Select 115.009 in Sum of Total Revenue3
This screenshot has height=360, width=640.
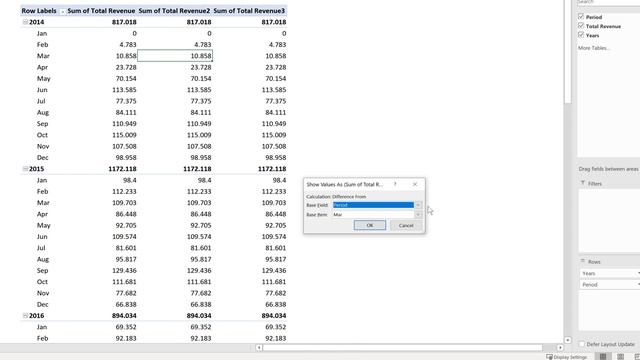tap(274, 135)
